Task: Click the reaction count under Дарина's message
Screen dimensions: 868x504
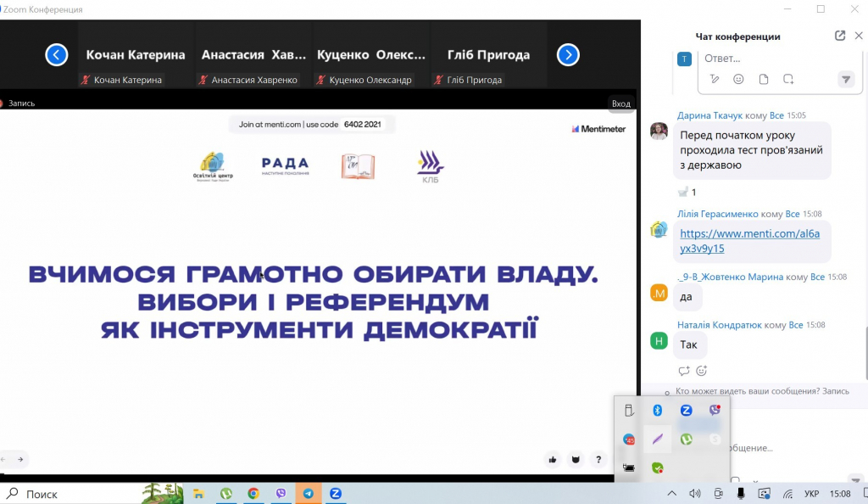Action: (x=687, y=193)
